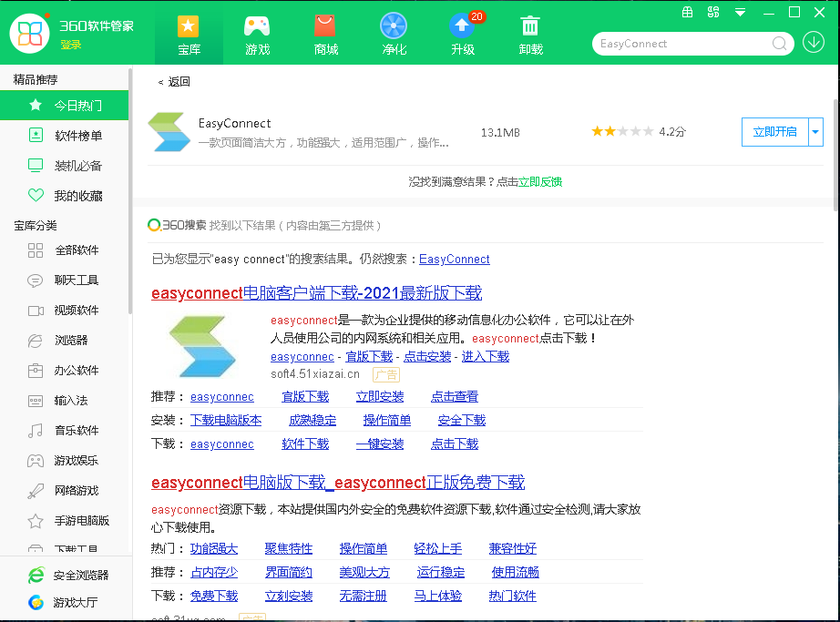Click the EasyConnect thumbnail in first search result
The image size is (840, 622).
[202, 346]
